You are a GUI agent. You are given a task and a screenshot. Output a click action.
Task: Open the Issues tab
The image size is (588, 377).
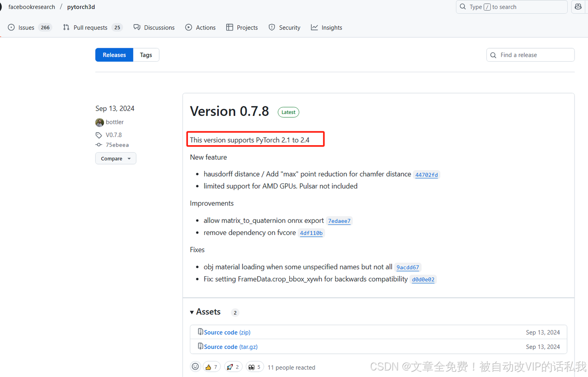point(30,27)
